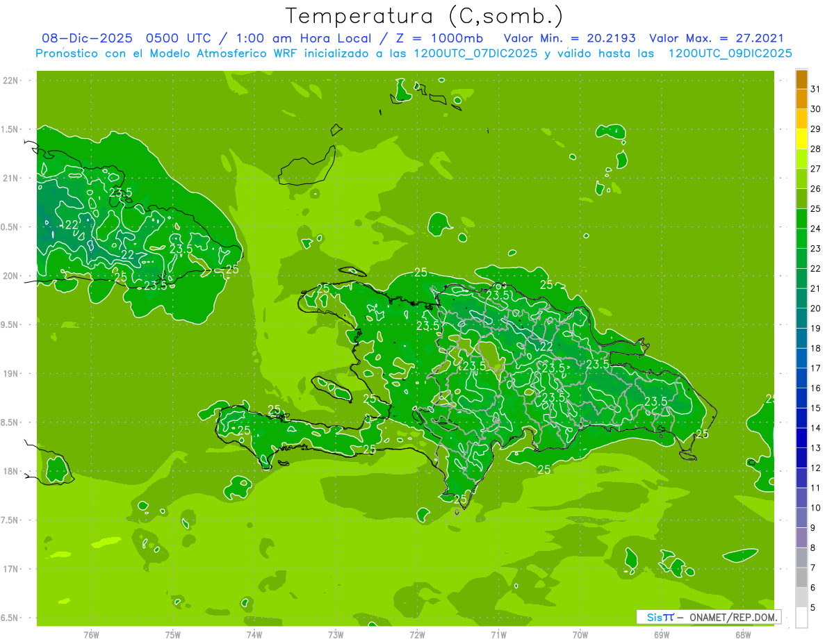Click the "11" value on the color scale
The width and height of the screenshot is (834, 644).
(x=815, y=488)
